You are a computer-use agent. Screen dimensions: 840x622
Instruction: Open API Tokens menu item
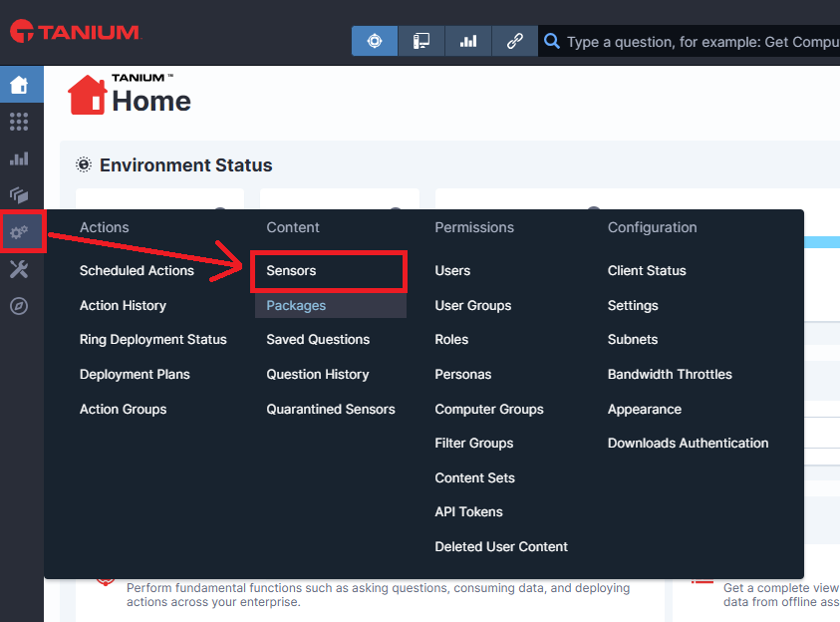point(468,512)
